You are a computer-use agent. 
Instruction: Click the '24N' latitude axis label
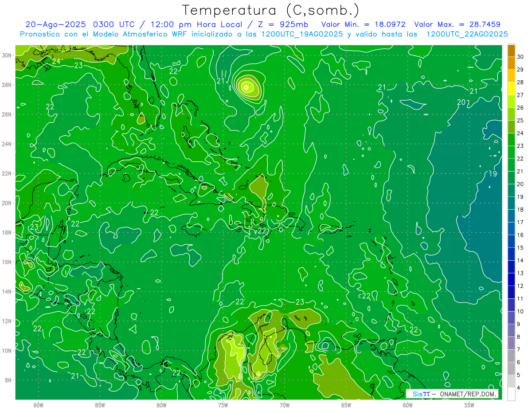tap(8, 144)
